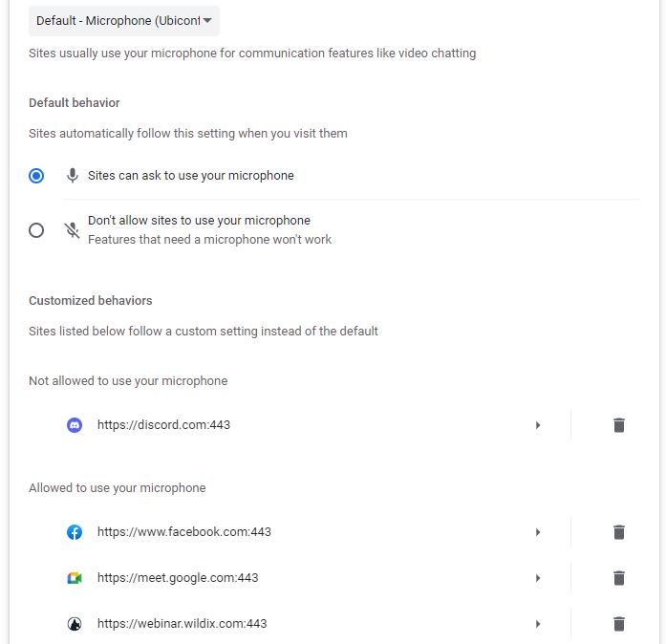Open the Default Microphone device dropdown
Image resolution: width=666 pixels, height=644 pixels.
click(124, 20)
